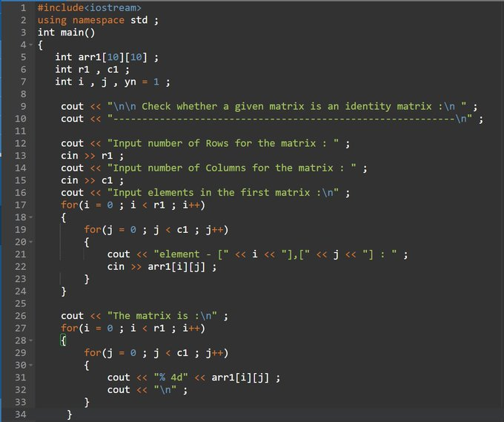Click line number 34 in the gutter
This screenshot has height=422, width=504.
point(21,415)
